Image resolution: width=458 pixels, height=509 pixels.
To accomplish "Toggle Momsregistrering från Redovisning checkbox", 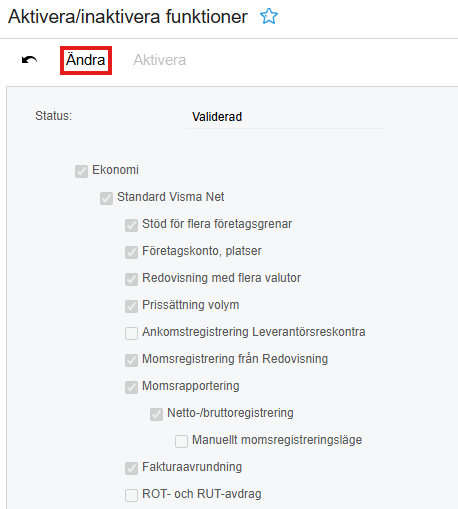I will (x=131, y=360).
